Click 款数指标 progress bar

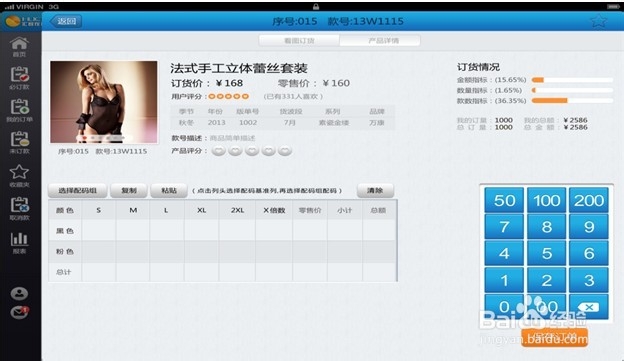tap(572, 101)
